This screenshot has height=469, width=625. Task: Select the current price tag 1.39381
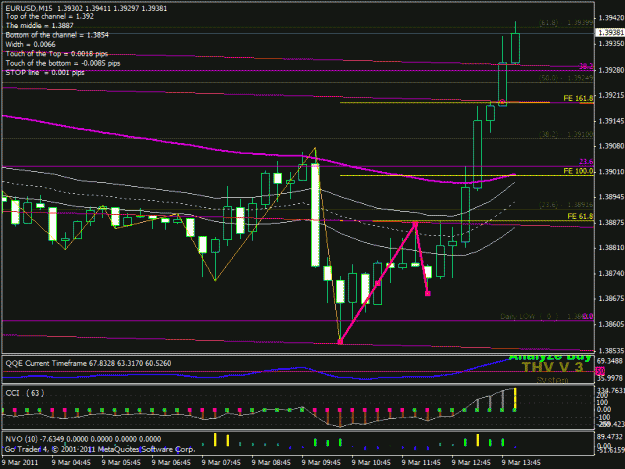click(610, 33)
